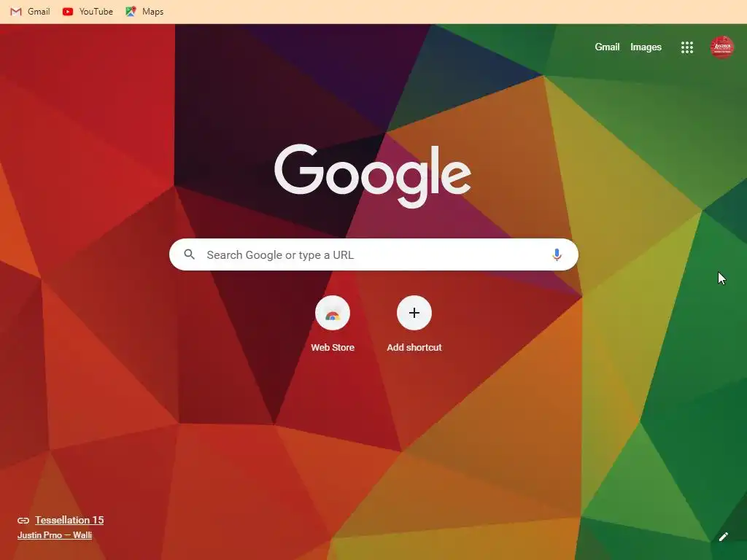Click the Add shortcut plus button
747x560 pixels.
414,313
